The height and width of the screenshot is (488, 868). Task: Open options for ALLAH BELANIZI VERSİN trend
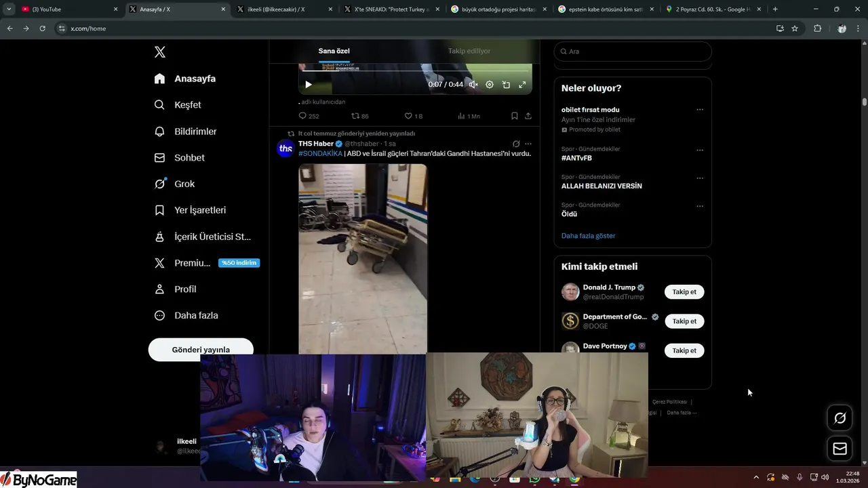(700, 178)
